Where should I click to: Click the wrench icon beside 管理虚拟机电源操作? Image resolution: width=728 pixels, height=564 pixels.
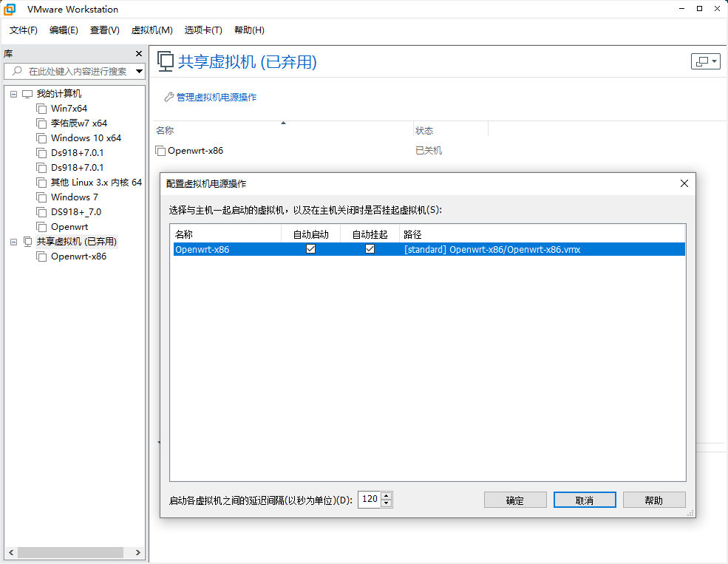(x=169, y=97)
